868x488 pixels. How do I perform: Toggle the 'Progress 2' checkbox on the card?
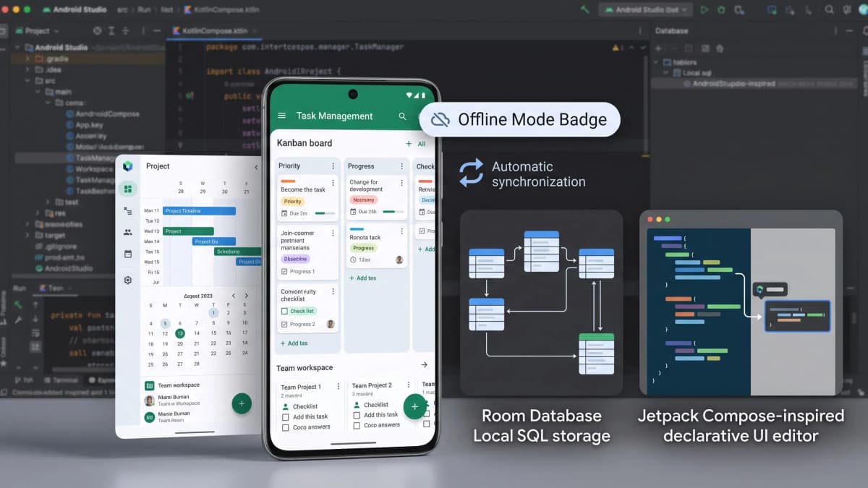click(284, 325)
